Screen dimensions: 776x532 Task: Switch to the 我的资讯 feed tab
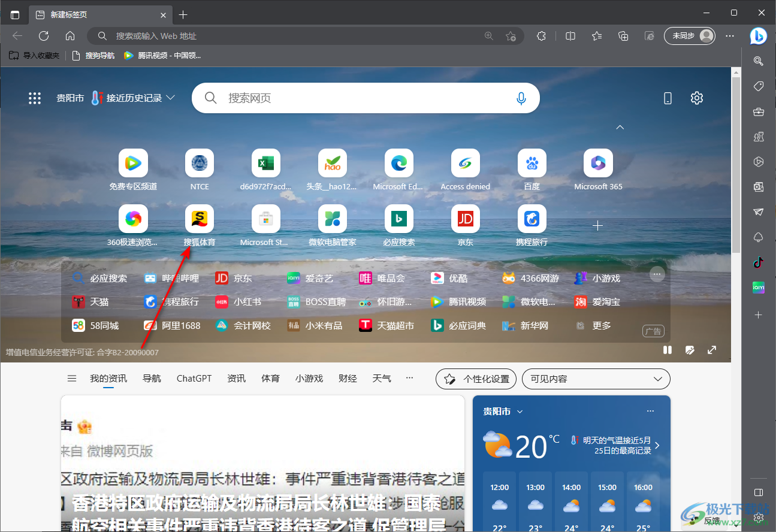(x=108, y=379)
